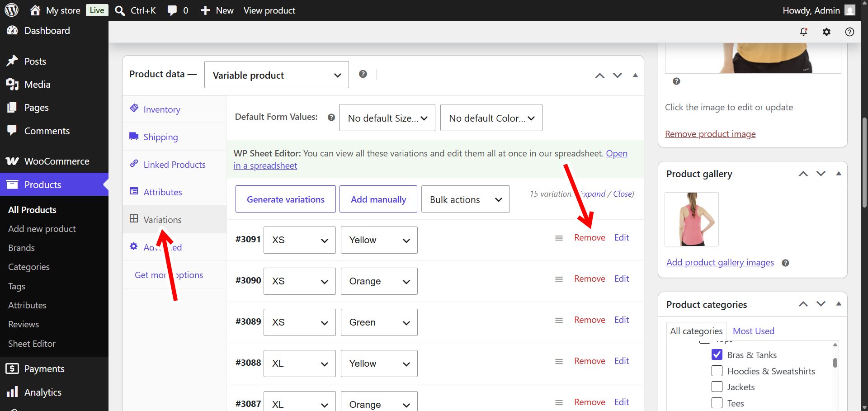Click the Add manually button
Screen dimensions: 868x411
(378, 199)
